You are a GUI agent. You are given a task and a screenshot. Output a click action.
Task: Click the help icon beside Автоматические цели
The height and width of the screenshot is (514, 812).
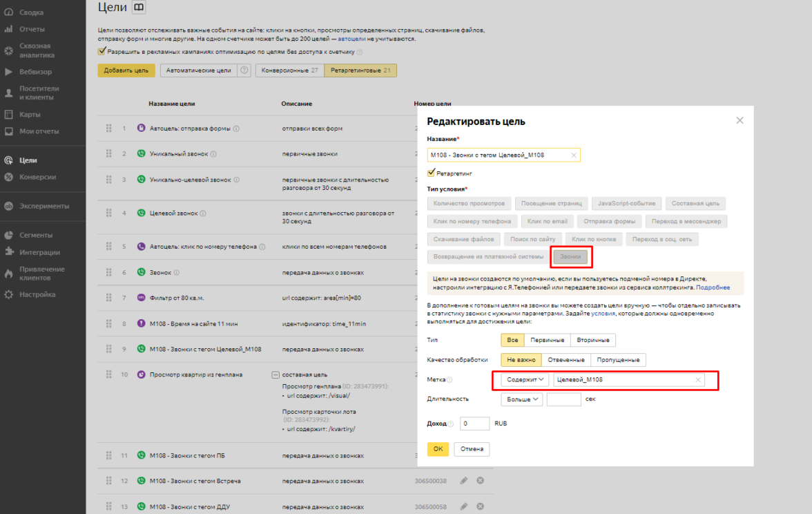click(x=244, y=70)
